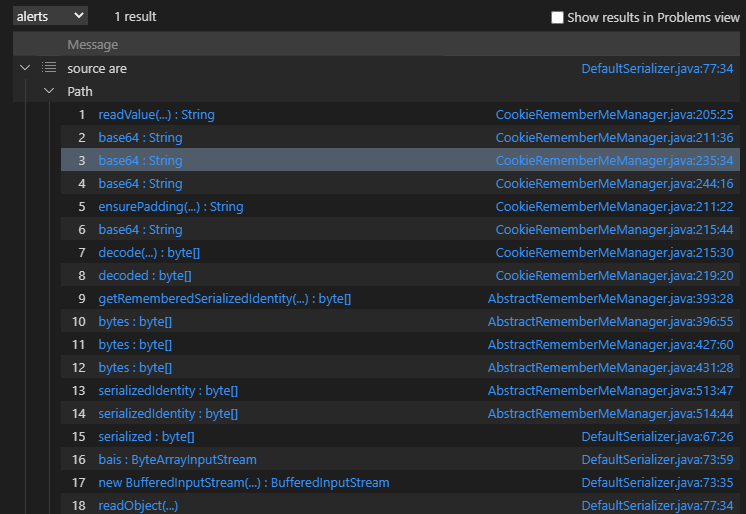Image resolution: width=746 pixels, height=514 pixels.
Task: Select path step 5 ensurePadding(...) : String
Action: point(170,207)
